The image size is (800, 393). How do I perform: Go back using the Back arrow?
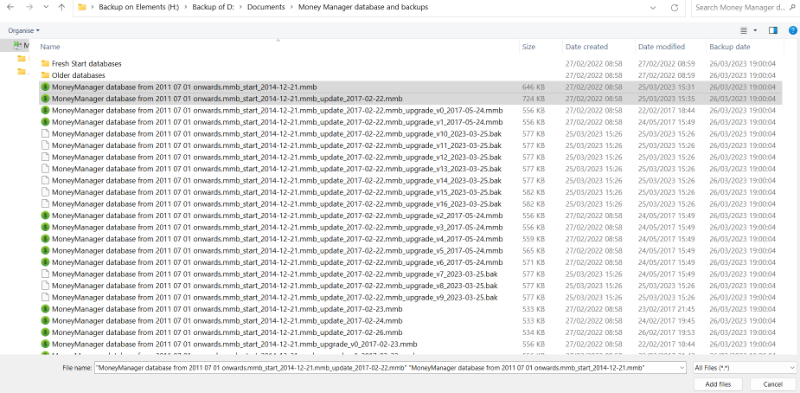point(11,8)
